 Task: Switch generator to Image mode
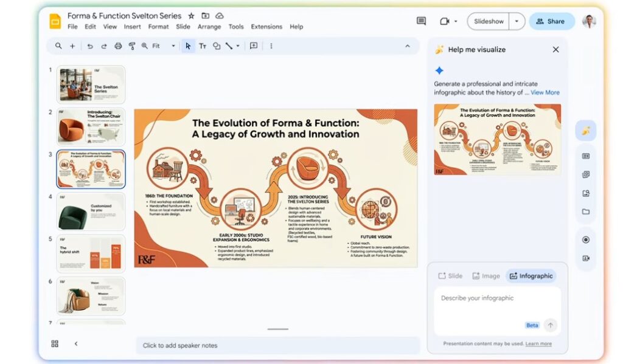point(485,276)
